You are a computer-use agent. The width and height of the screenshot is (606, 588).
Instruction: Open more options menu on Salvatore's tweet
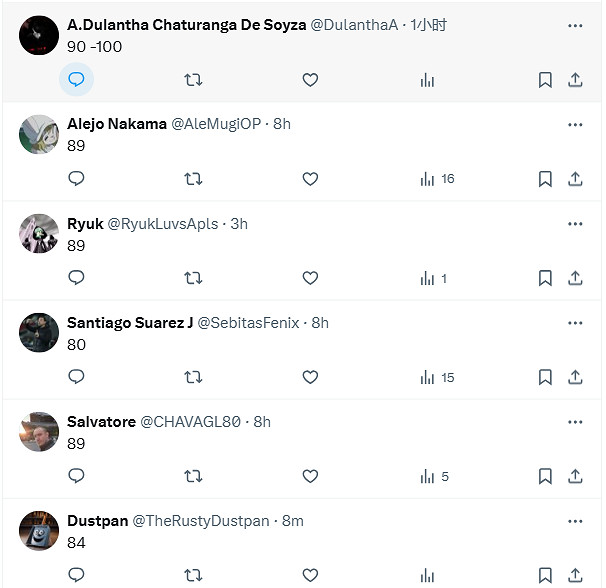(575, 421)
